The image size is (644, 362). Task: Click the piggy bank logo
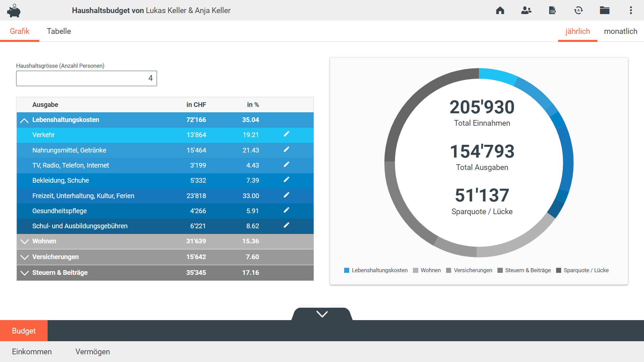pos(14,11)
